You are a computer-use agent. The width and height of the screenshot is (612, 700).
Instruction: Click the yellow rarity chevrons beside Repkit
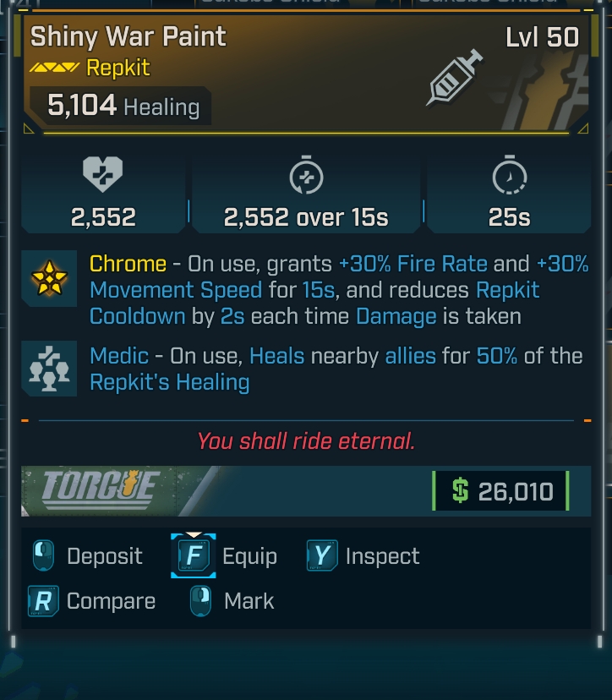54,68
